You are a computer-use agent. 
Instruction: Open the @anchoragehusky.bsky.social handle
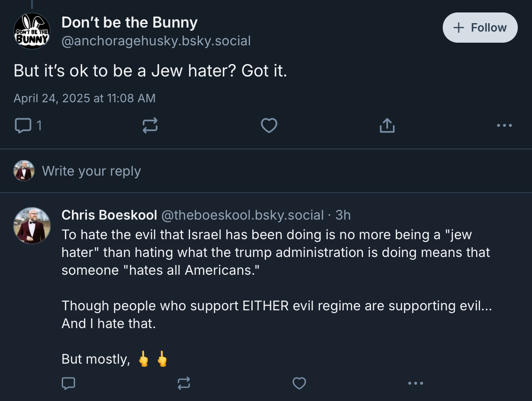[x=156, y=41]
